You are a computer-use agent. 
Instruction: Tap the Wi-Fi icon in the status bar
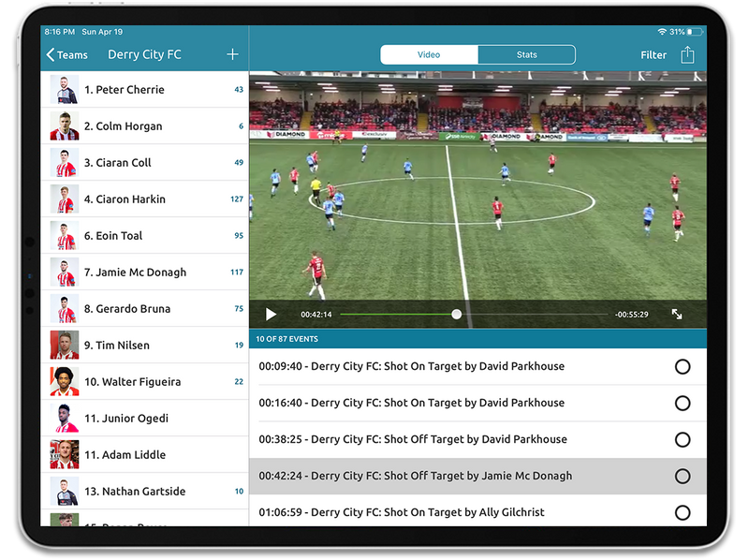point(661,28)
